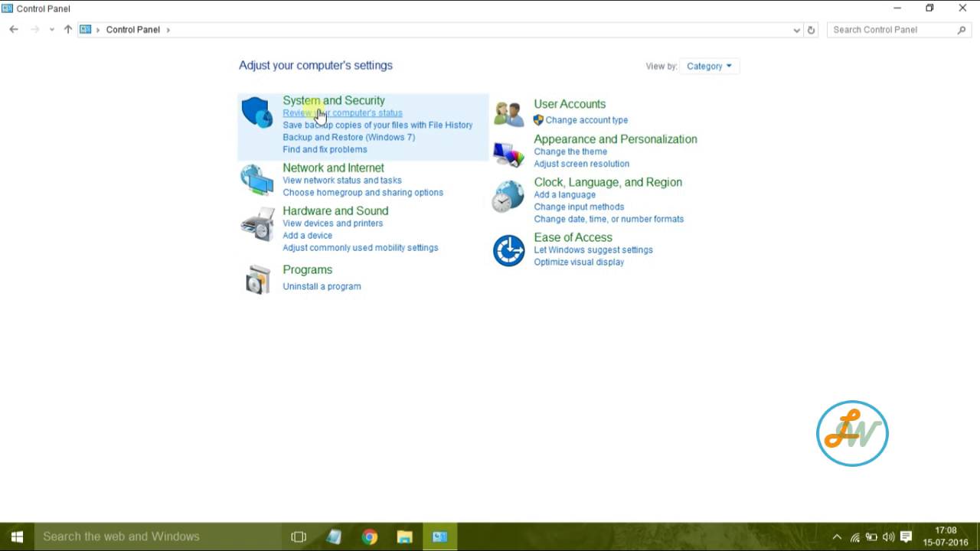Launch Google Chrome from the taskbar
Image resolution: width=980 pixels, height=551 pixels.
370,536
